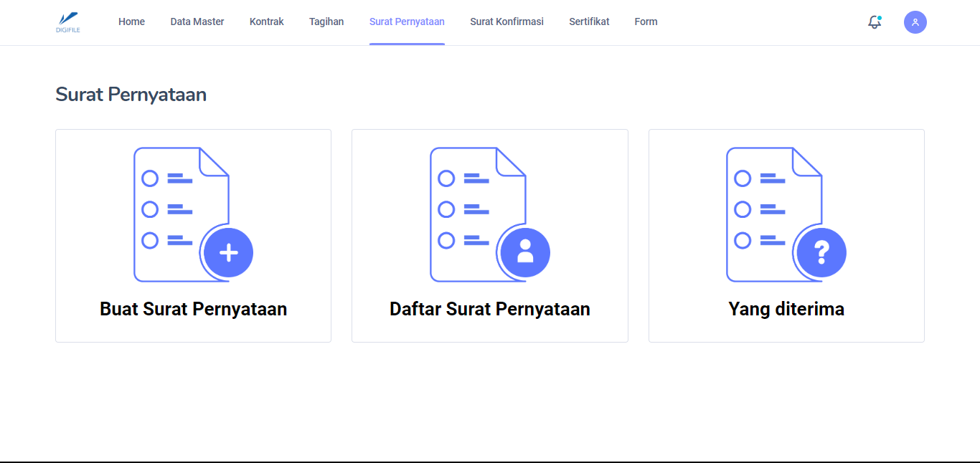Click the question mark circle badge
Image resolution: width=980 pixels, height=463 pixels.
pos(821,252)
